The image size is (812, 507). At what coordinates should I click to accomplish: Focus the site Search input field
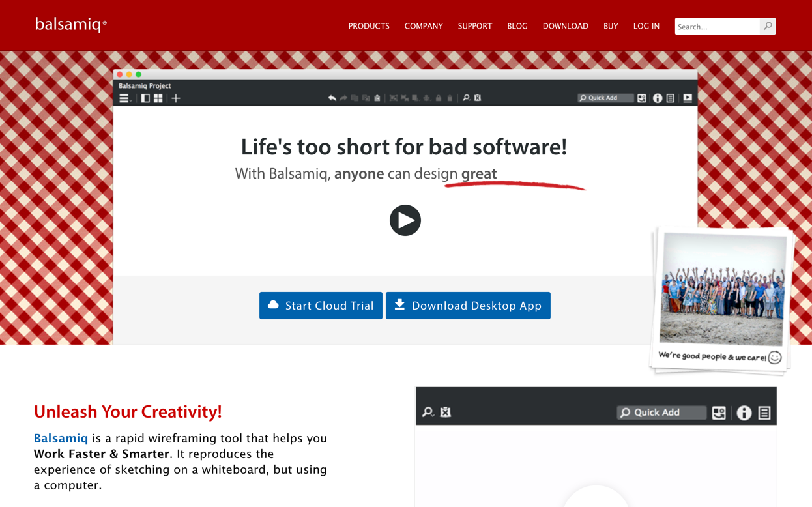click(718, 26)
